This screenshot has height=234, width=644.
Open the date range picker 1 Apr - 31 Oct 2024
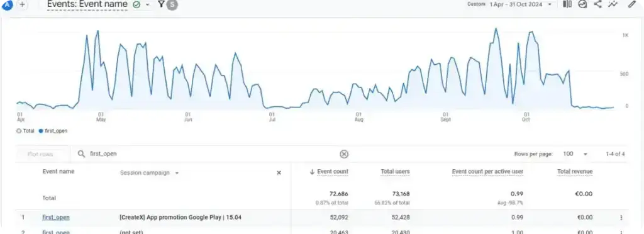pyautogui.click(x=509, y=4)
